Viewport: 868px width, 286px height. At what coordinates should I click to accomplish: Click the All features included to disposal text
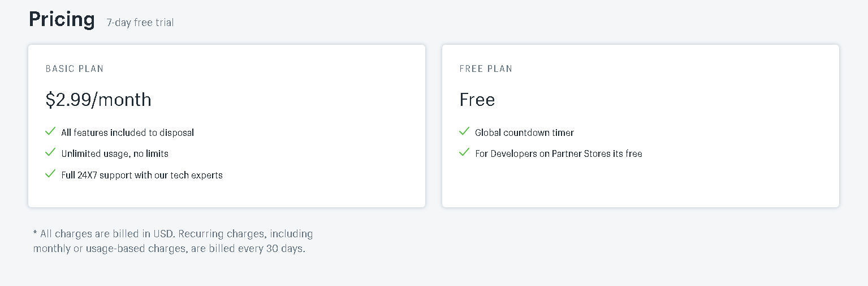(127, 133)
